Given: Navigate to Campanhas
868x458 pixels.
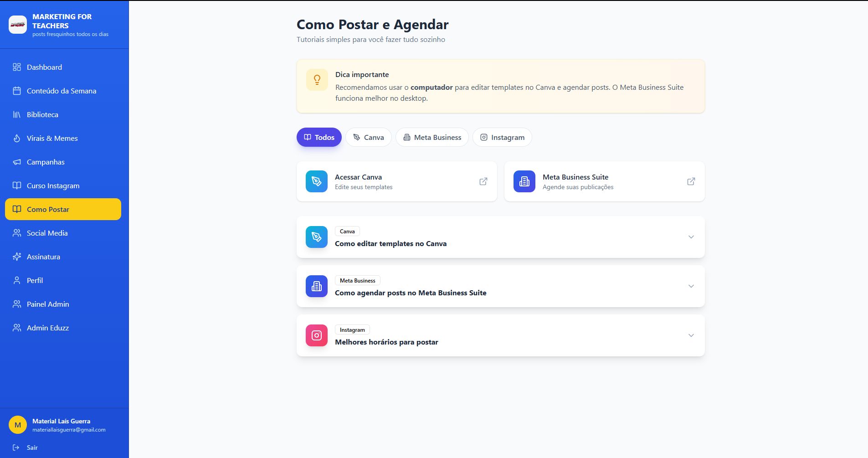Looking at the screenshot, I should pyautogui.click(x=63, y=162).
